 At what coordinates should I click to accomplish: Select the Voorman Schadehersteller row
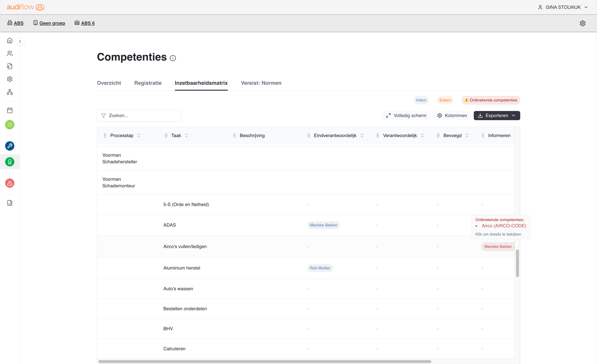click(x=305, y=159)
